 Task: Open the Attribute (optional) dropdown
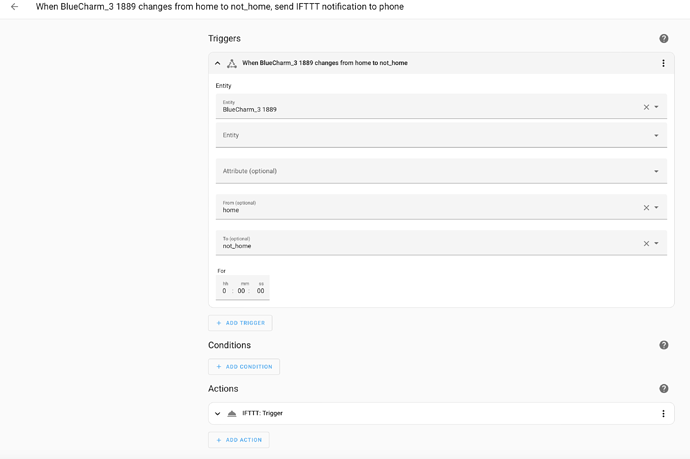pyautogui.click(x=657, y=171)
